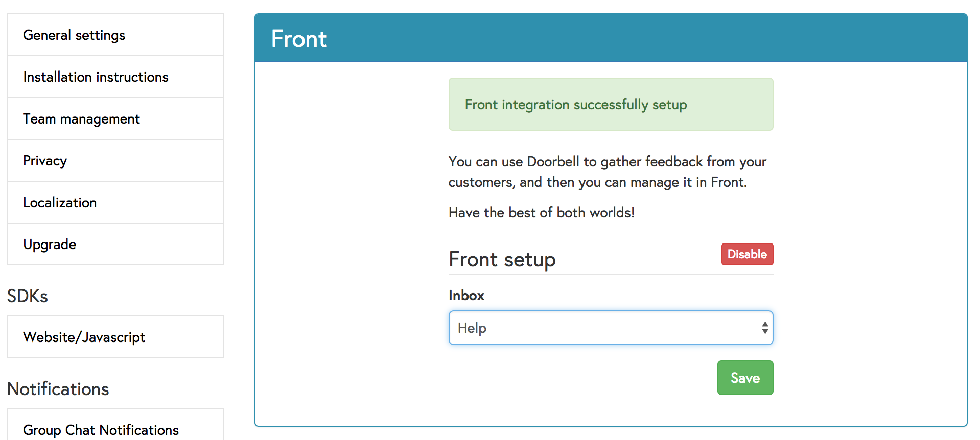The width and height of the screenshot is (980, 440).
Task: Disable the Front integration
Action: [747, 254]
